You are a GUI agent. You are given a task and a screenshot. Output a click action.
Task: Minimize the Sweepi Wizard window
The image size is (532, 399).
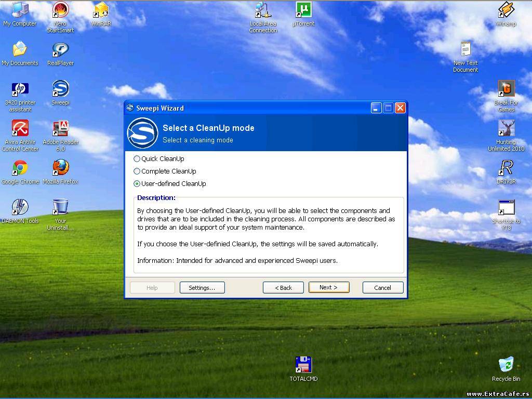pos(376,108)
